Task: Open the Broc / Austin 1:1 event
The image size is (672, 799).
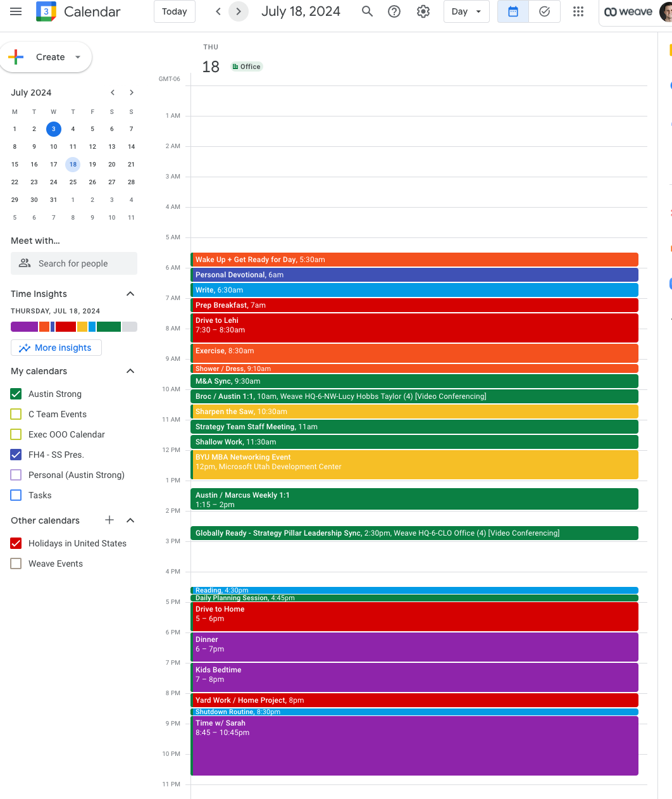Action: (414, 396)
